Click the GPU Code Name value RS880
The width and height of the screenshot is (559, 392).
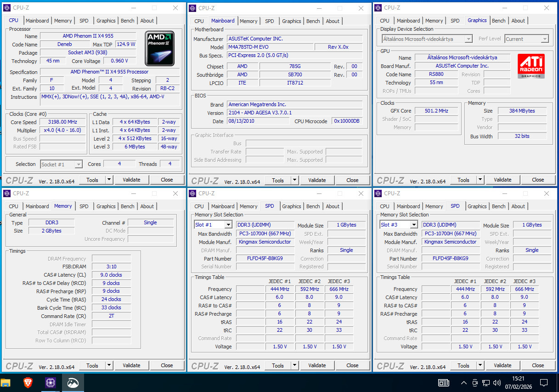pyautogui.click(x=436, y=74)
